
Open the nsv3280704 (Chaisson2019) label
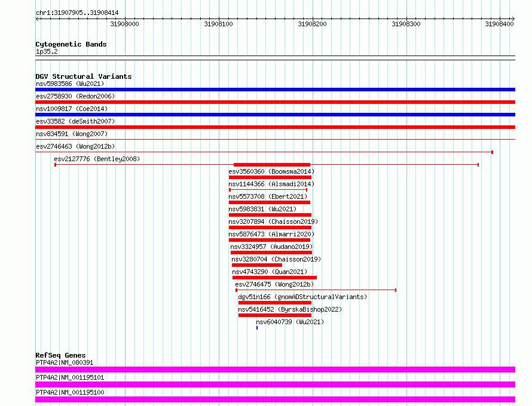pos(276,259)
